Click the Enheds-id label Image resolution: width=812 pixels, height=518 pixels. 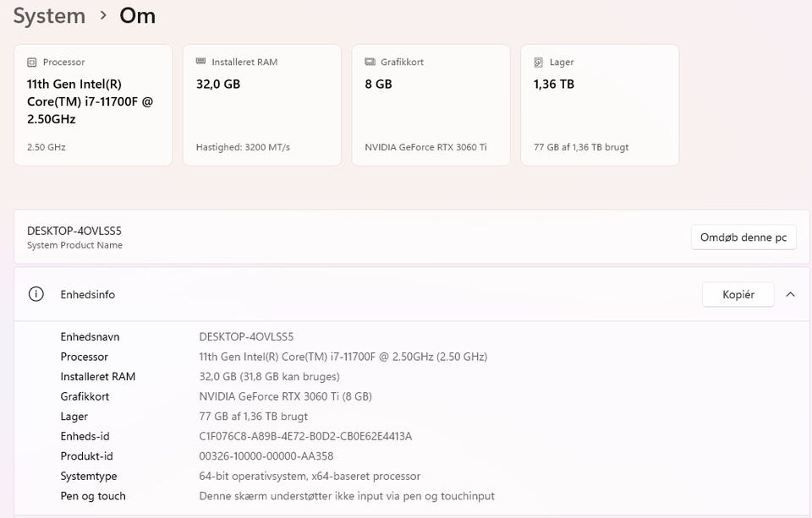pyautogui.click(x=85, y=436)
